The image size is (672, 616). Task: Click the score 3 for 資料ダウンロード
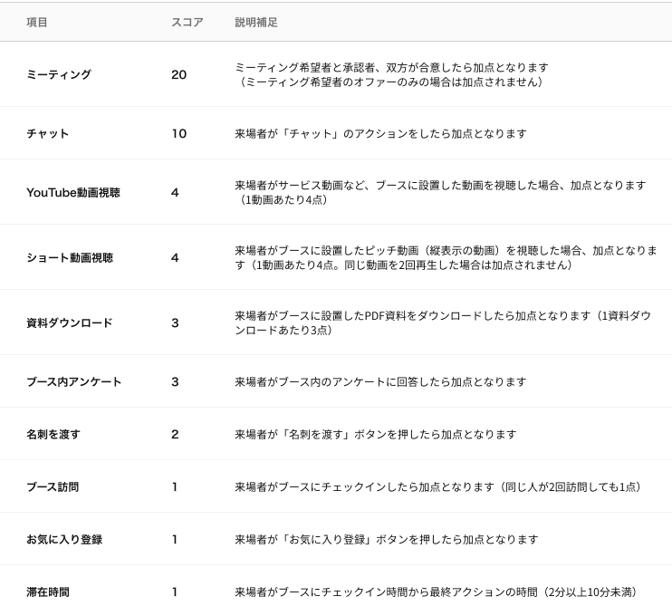point(175,323)
